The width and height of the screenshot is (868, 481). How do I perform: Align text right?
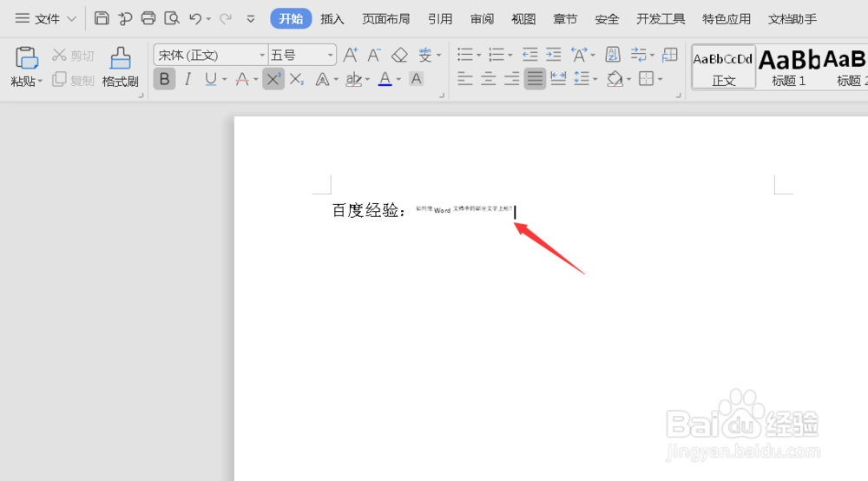coord(511,79)
